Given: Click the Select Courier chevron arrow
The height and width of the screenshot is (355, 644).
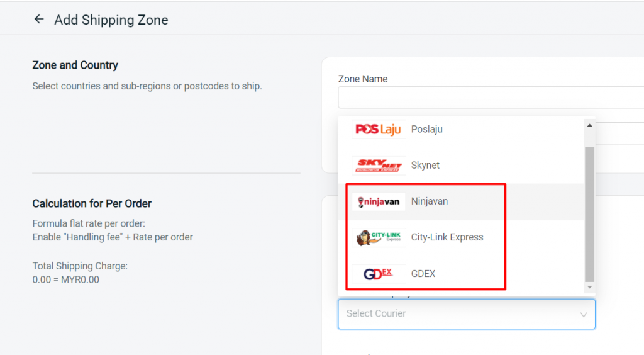Looking at the screenshot, I should (x=584, y=314).
